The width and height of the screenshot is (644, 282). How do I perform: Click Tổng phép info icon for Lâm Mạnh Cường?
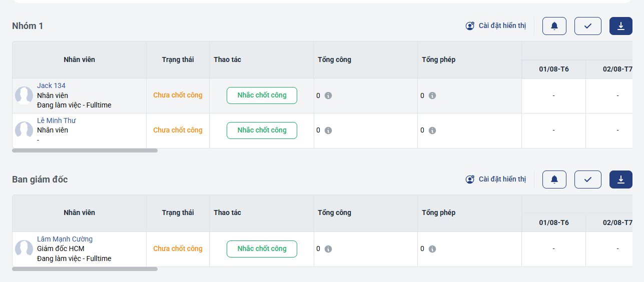point(432,249)
